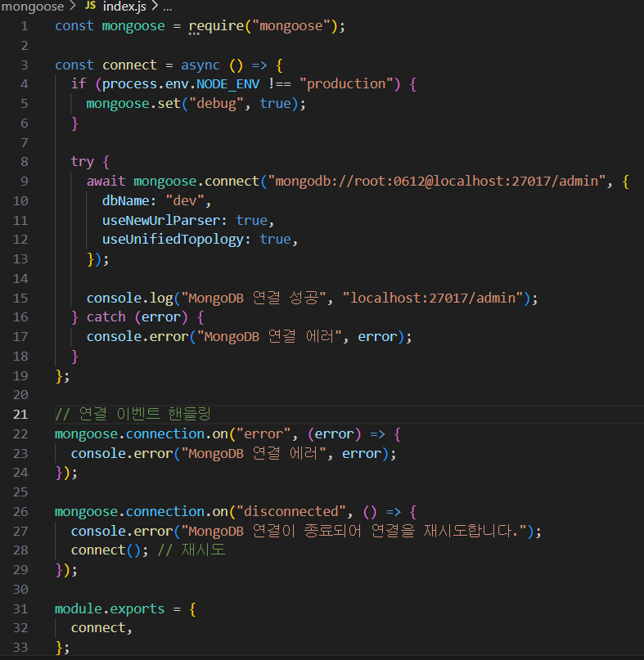Click console.error call on line 23
The width and height of the screenshot is (644, 660).
pyautogui.click(x=122, y=454)
